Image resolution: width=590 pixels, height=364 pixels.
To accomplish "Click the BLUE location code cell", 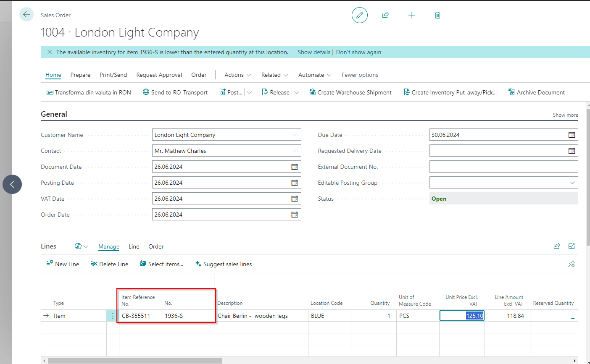I will [x=329, y=316].
